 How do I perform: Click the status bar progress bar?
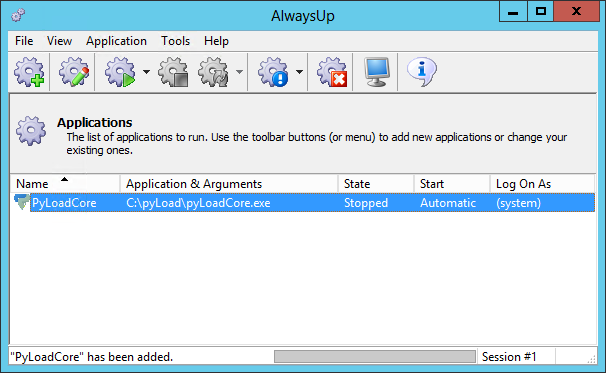(x=375, y=357)
